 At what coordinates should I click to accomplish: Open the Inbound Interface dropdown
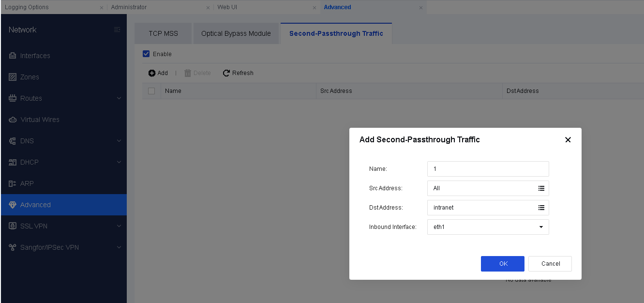488,227
